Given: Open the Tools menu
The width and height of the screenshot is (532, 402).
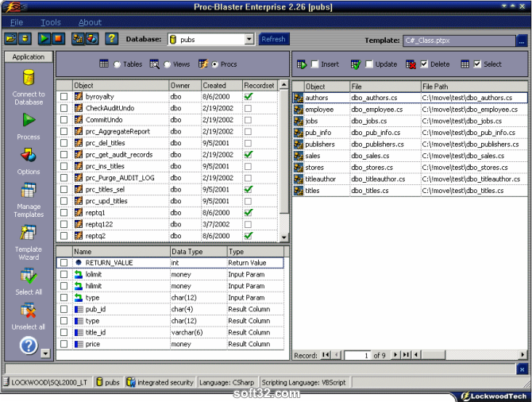Looking at the screenshot, I should click(x=51, y=22).
